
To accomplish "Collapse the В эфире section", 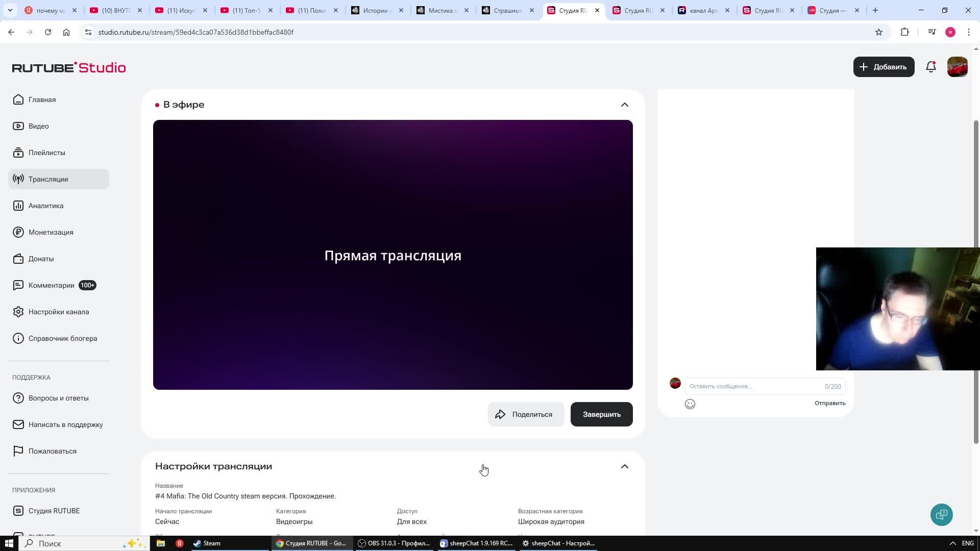I will point(624,105).
